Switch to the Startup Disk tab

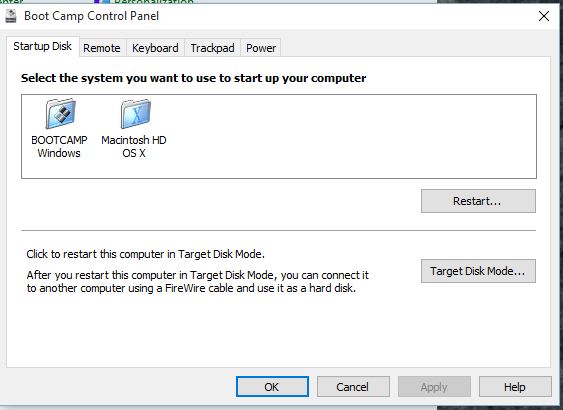(x=43, y=46)
